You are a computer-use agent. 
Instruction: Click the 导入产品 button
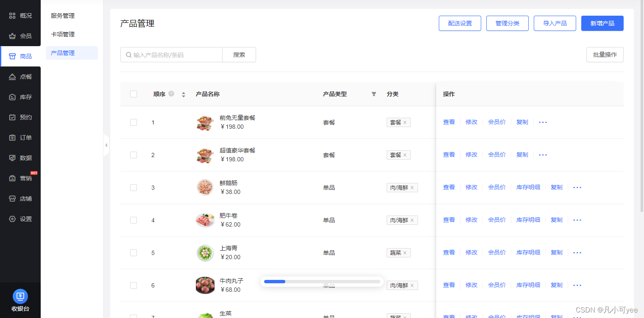click(x=555, y=23)
